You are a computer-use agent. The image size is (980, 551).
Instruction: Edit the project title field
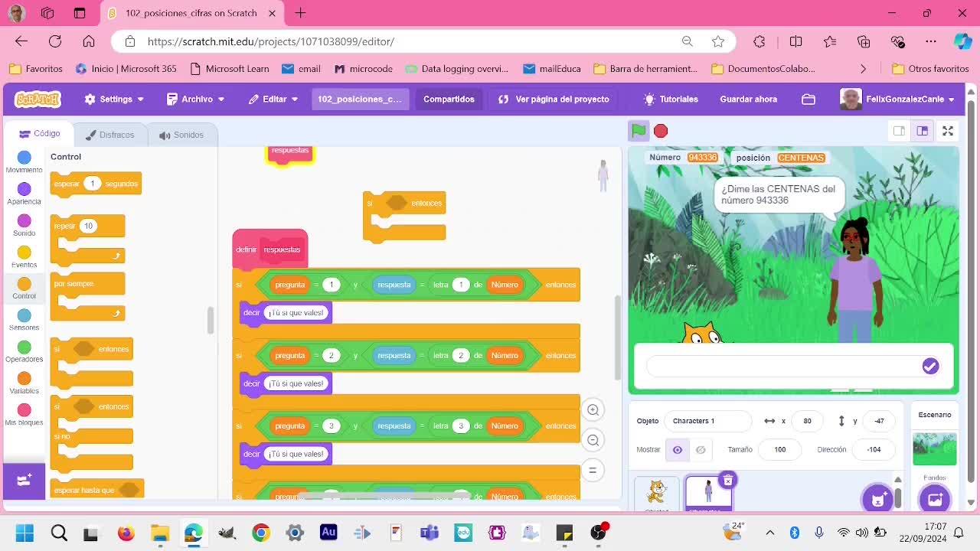pos(360,99)
